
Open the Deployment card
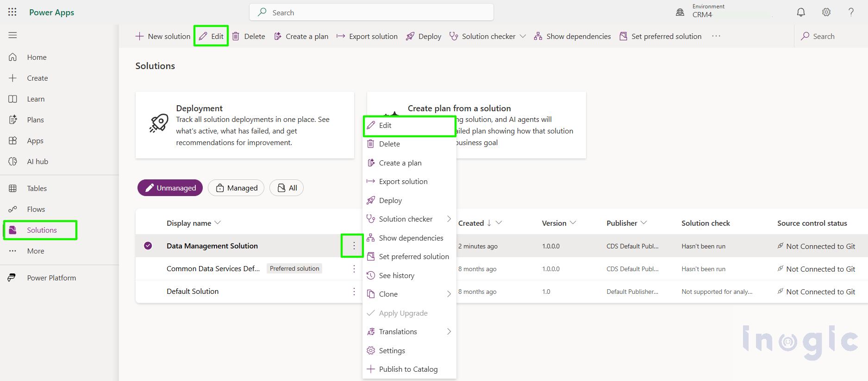(244, 125)
